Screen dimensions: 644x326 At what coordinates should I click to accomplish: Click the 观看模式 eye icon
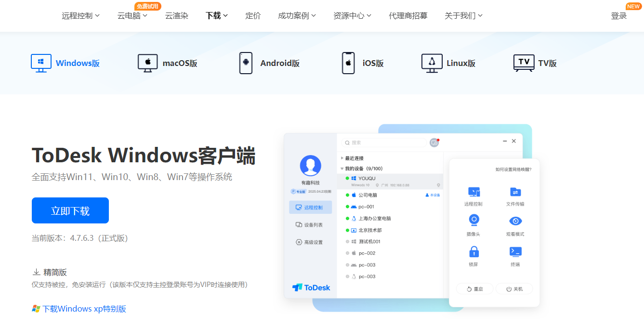coord(515,221)
